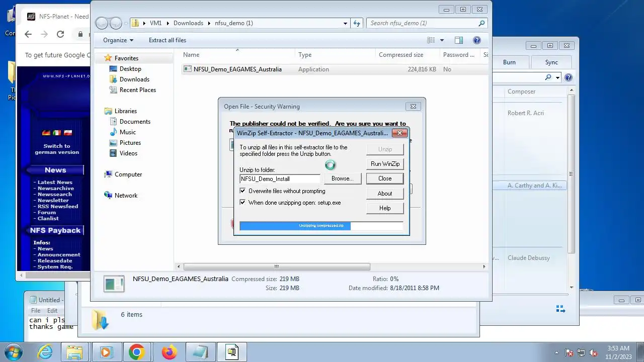The image size is (644, 362).
Task: Open Desktop in the navigation pane
Action: pos(130,69)
